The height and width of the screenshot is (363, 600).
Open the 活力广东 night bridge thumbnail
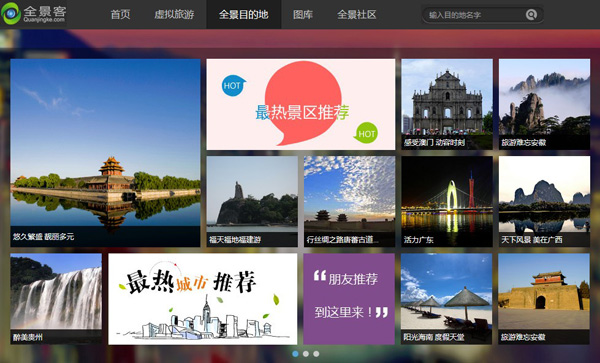coord(447,201)
